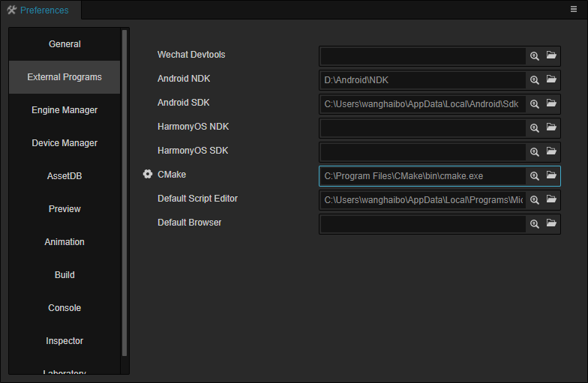Click the search icon for Android SDK
The width and height of the screenshot is (588, 383).
534,104
